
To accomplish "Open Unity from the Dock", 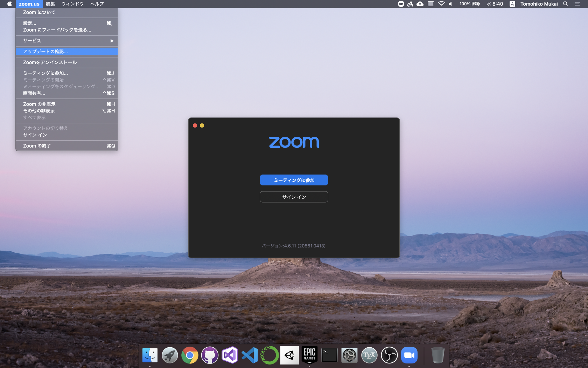I will tap(289, 355).
